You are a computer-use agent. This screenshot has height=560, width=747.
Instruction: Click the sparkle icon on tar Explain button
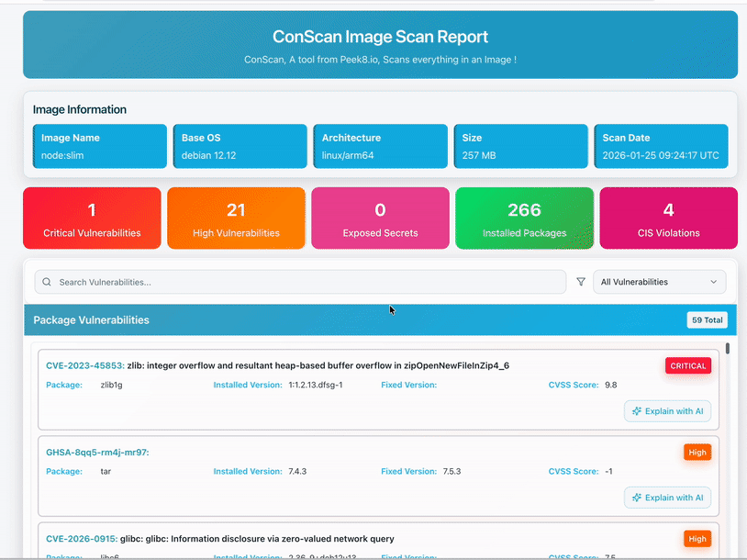tap(637, 498)
